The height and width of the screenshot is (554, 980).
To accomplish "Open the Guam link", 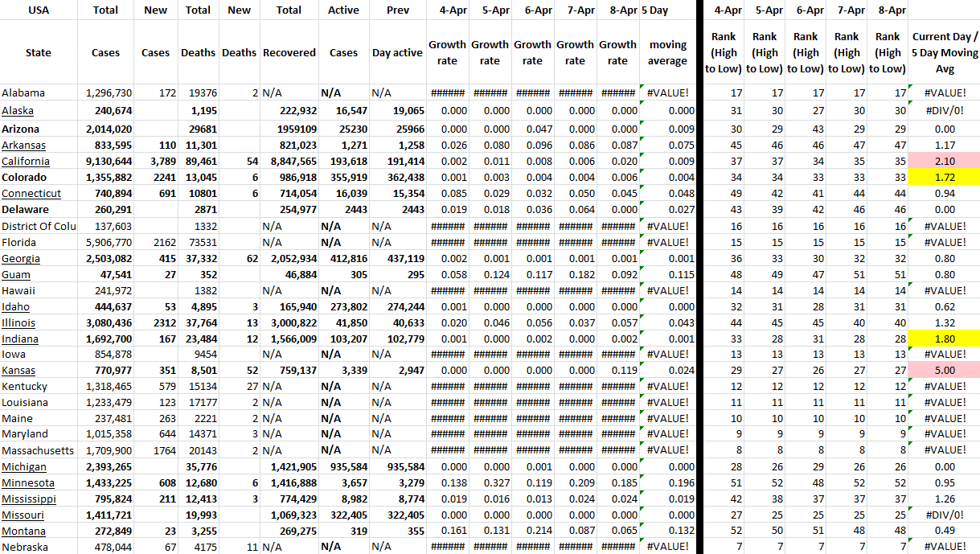I will click(16, 274).
